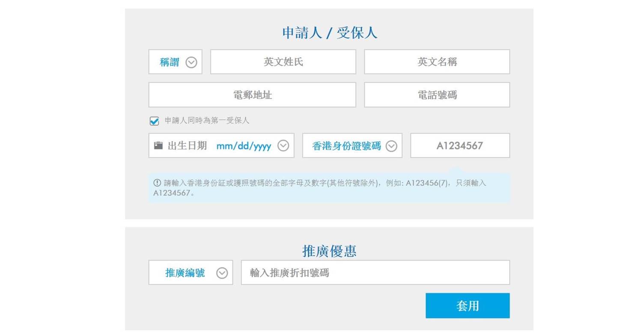
Task: Focus the 電話號碼 phone number field
Action: click(x=437, y=95)
